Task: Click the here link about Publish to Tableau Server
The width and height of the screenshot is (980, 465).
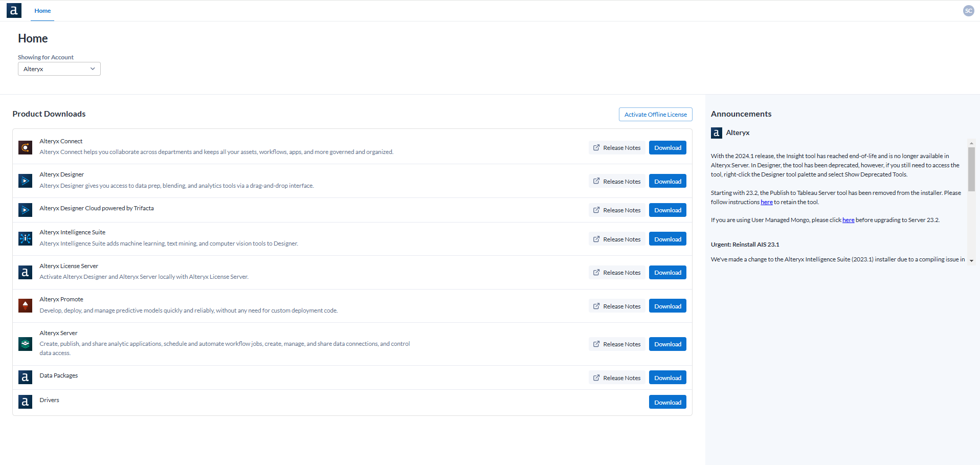Action: point(766,202)
